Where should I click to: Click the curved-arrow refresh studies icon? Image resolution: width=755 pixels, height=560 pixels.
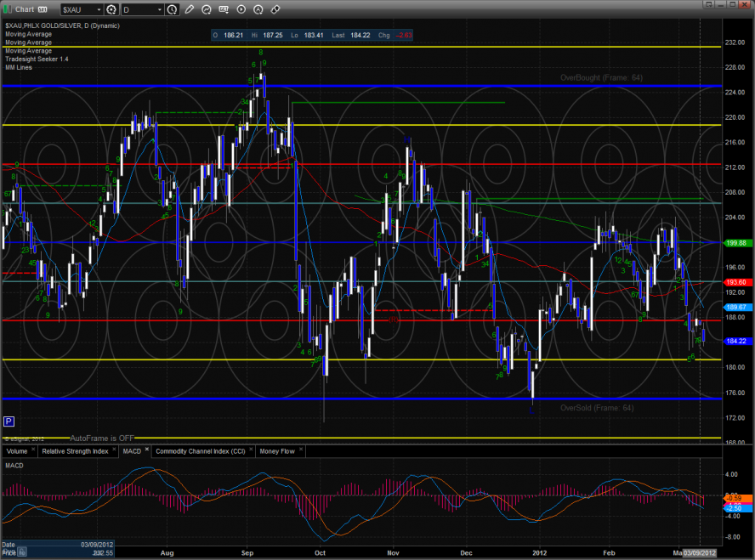(x=207, y=9)
